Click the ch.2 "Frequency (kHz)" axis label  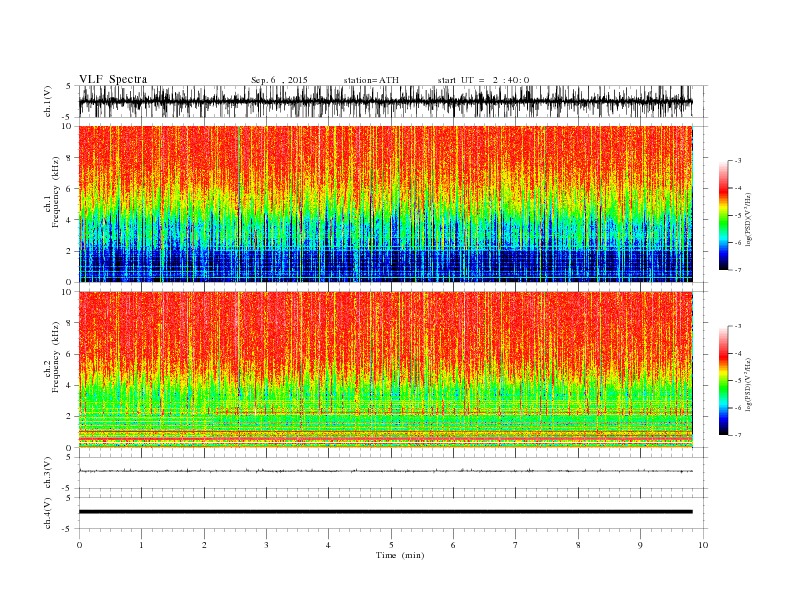tap(56, 356)
